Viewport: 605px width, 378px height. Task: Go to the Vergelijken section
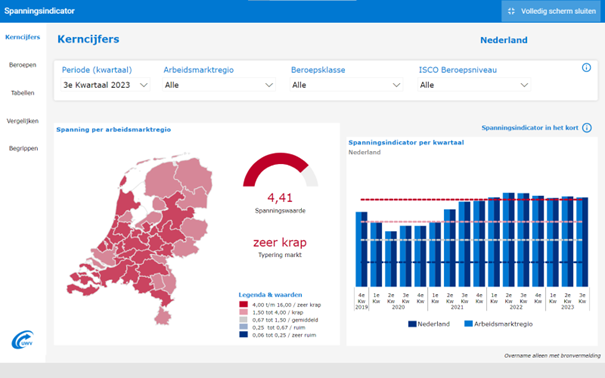coord(22,121)
